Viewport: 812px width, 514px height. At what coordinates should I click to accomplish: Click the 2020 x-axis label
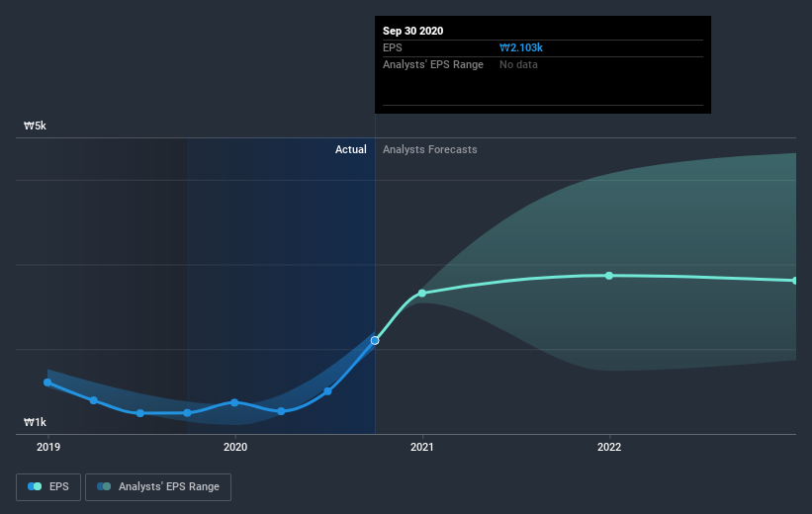coord(235,447)
